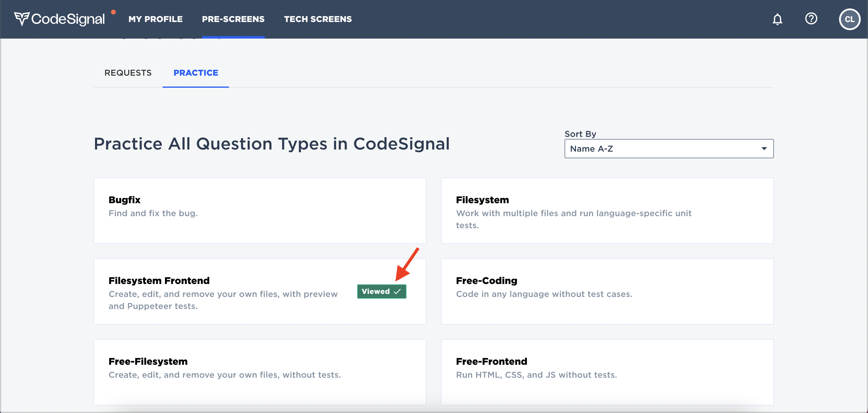Viewport: 868px width, 413px height.
Task: Open the Free-Frontend practice card
Action: (x=607, y=372)
